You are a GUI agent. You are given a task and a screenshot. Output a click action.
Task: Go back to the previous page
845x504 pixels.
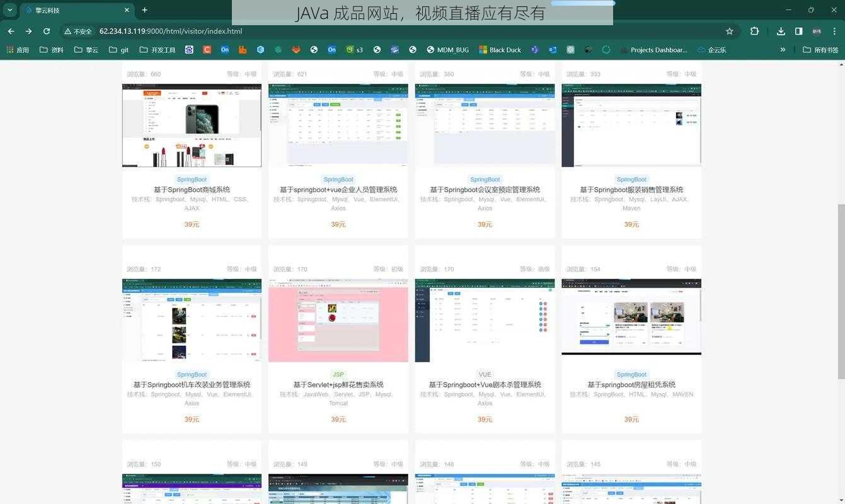click(11, 31)
